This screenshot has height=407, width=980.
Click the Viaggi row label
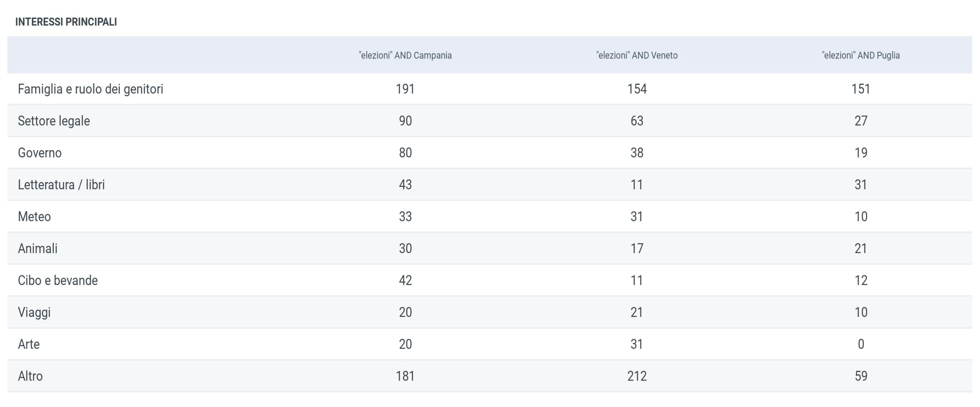coord(34,312)
